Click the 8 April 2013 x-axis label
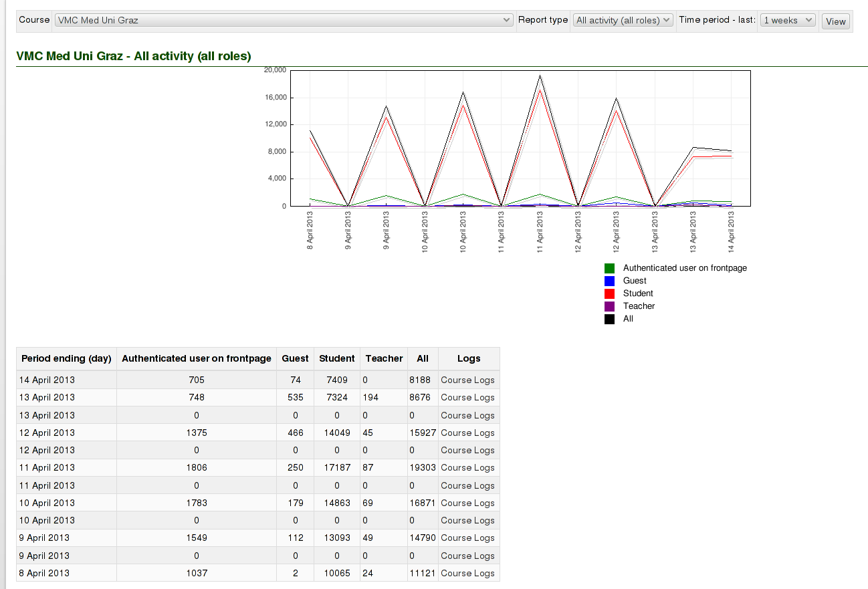The height and width of the screenshot is (589, 868). 310,231
